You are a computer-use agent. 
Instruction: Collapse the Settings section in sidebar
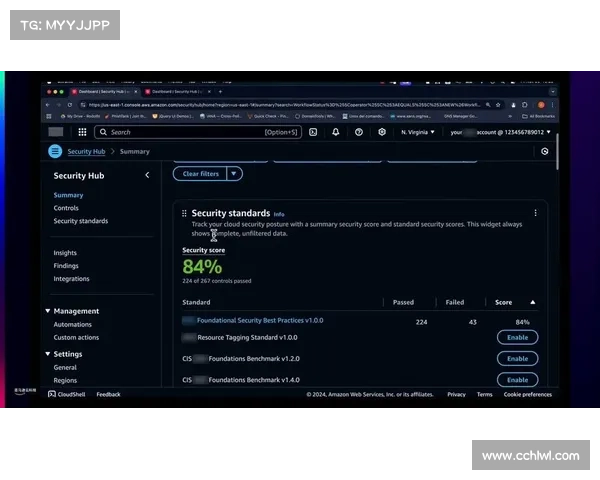(x=48, y=354)
